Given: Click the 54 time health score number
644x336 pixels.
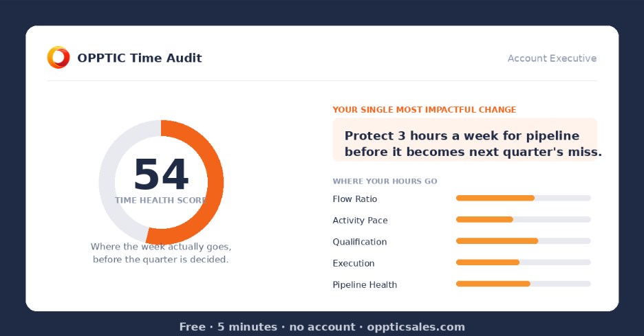Looking at the screenshot, I should 161,175.
